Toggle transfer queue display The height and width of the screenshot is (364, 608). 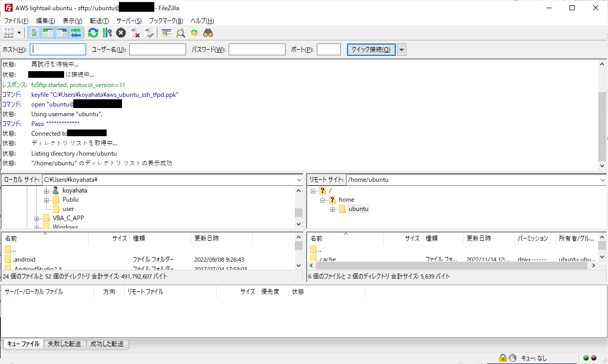pos(75,33)
